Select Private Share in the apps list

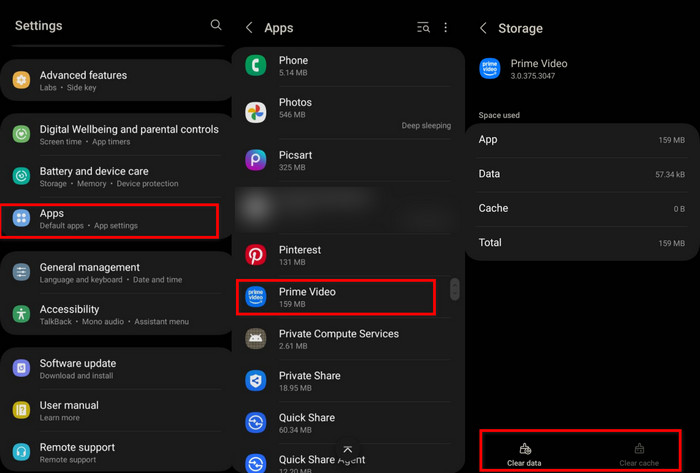coord(348,381)
